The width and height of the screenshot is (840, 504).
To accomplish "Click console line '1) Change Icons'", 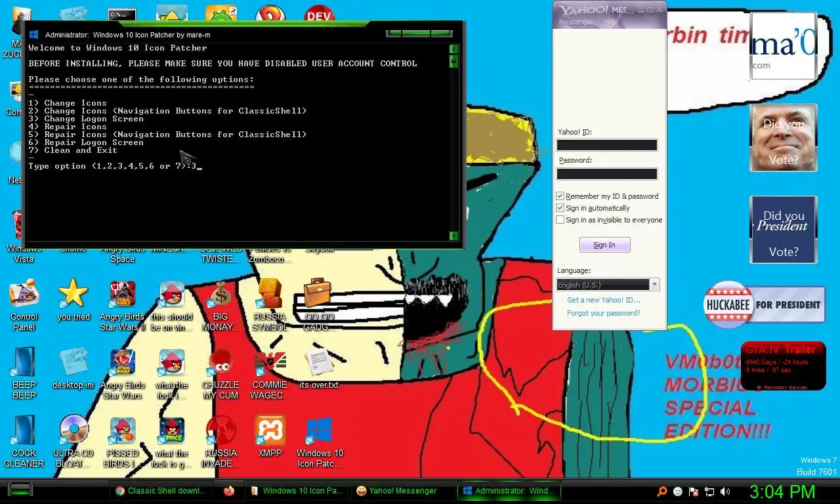I will [x=68, y=103].
